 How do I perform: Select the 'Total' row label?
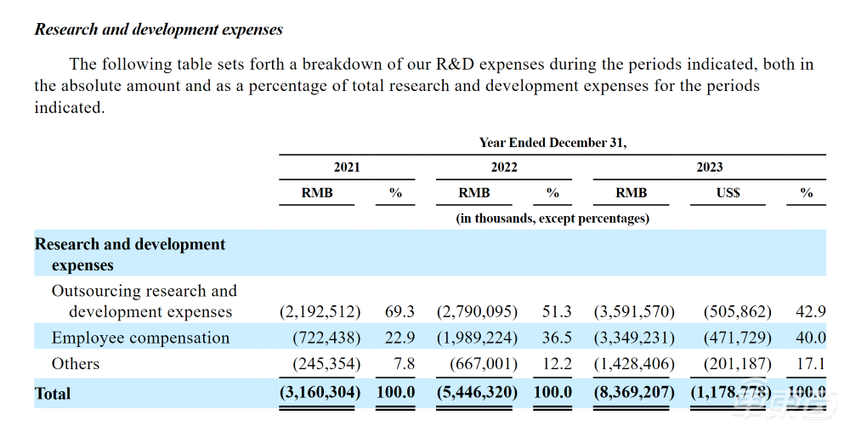click(x=53, y=393)
